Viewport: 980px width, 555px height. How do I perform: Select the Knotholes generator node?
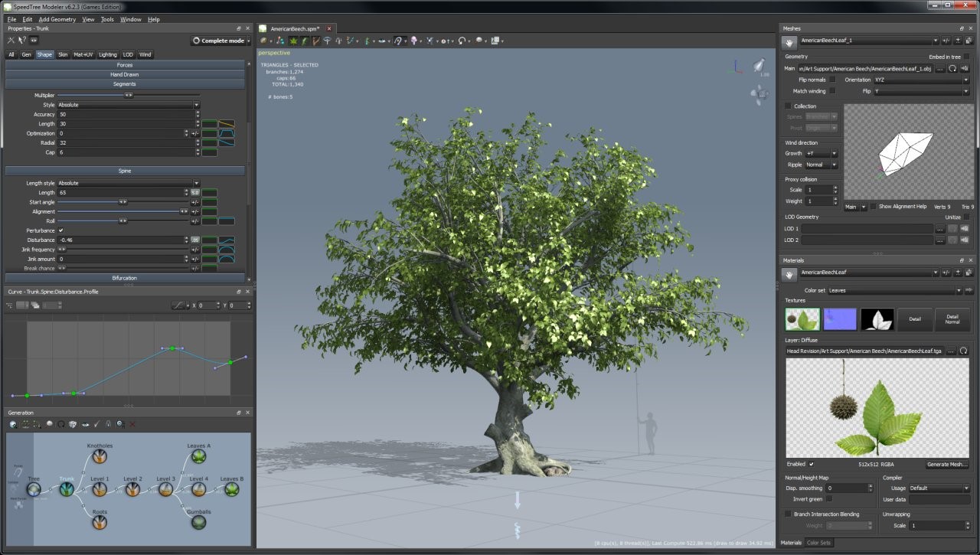tap(99, 457)
